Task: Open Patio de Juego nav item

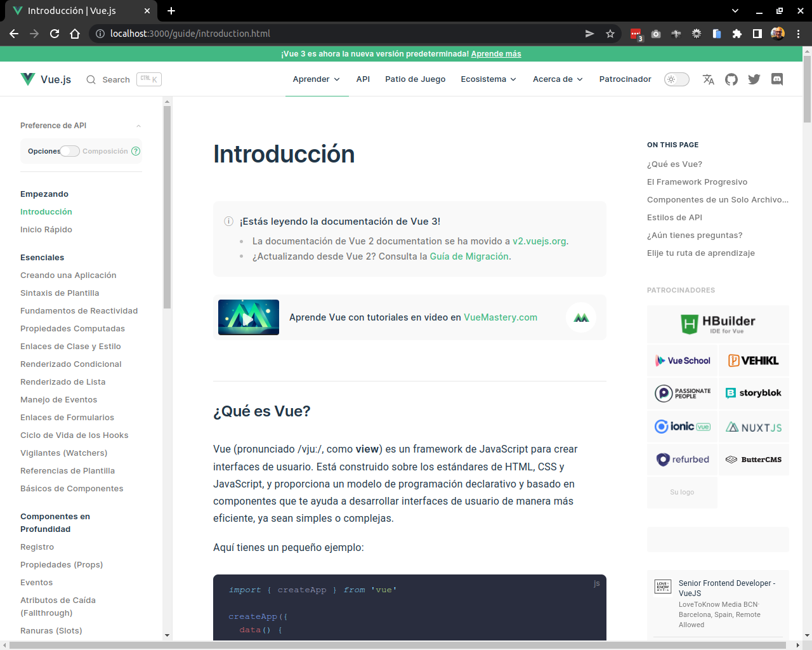Action: pos(416,79)
